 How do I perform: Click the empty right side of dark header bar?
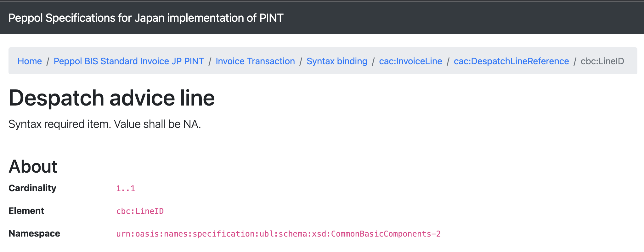pyautogui.click(x=472, y=18)
